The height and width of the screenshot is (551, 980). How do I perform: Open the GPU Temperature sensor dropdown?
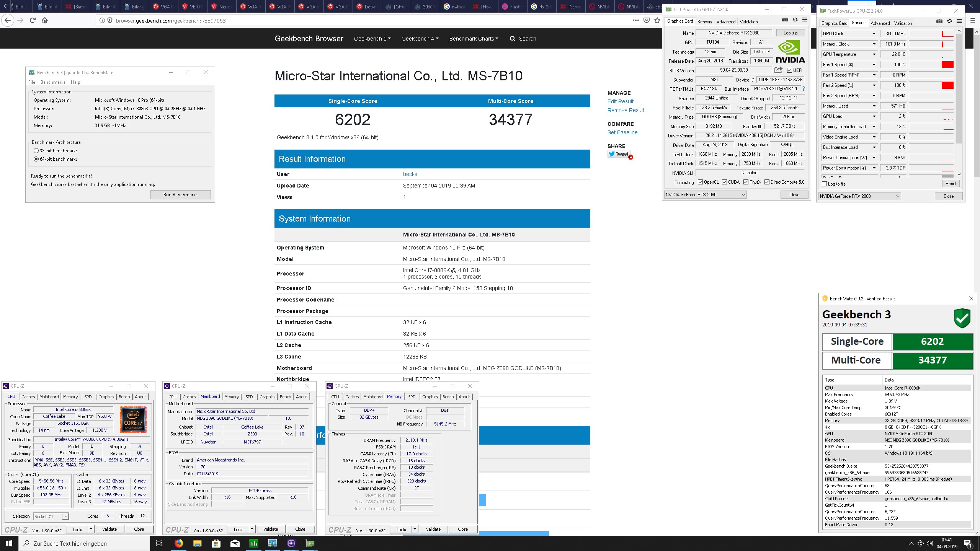click(x=874, y=54)
